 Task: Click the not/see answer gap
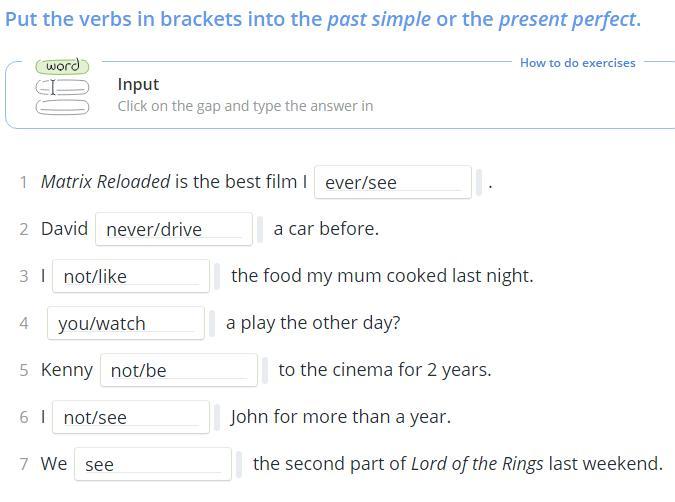[131, 417]
